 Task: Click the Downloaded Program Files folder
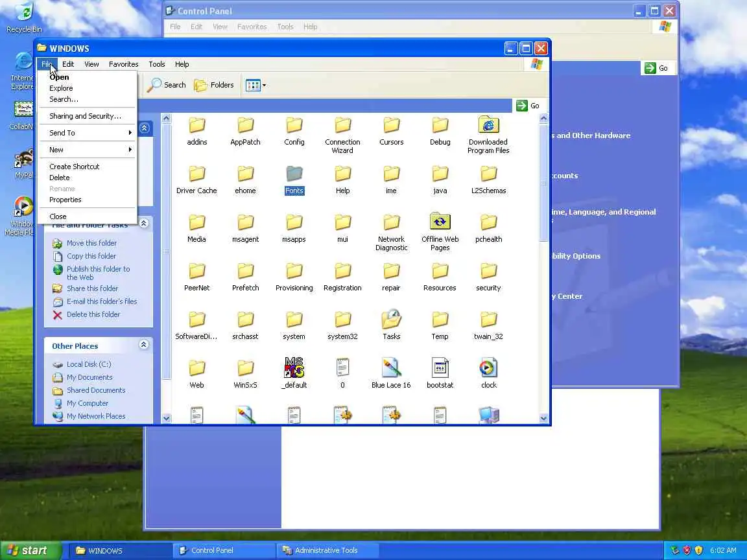click(488, 135)
